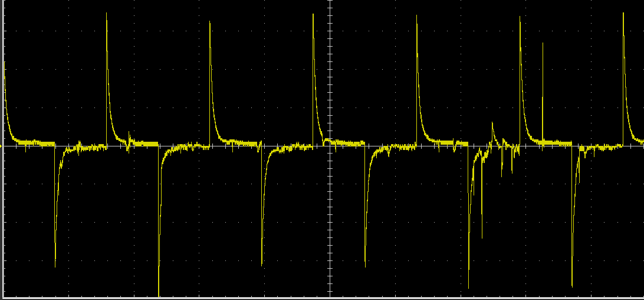This screenshot has height=300, width=644.
Task: Click the last positive spike at right edge
Action: click(623, 14)
